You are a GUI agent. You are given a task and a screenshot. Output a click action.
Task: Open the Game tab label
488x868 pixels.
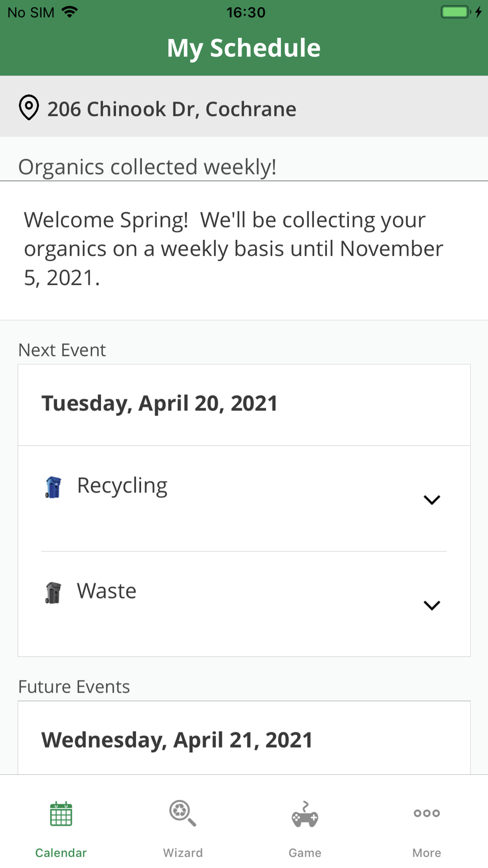tap(305, 852)
